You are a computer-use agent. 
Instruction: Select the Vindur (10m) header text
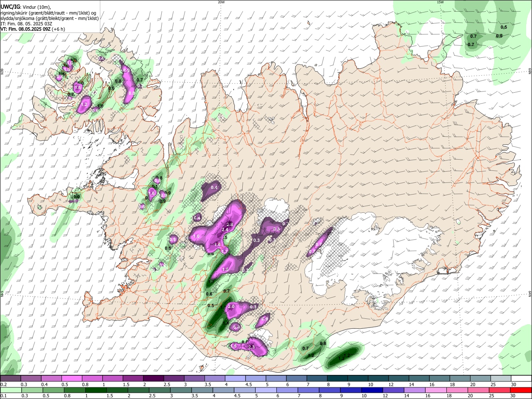click(37, 7)
